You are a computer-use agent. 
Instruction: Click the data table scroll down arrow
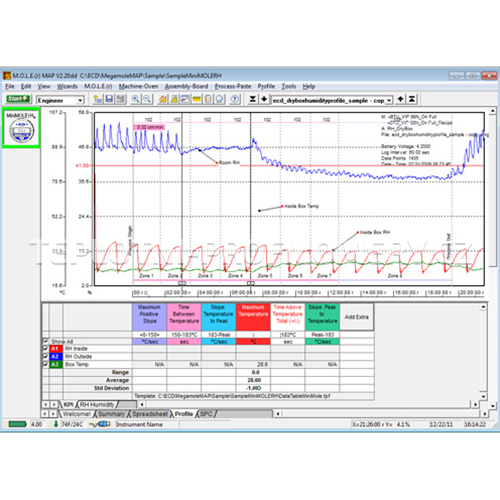point(483,396)
